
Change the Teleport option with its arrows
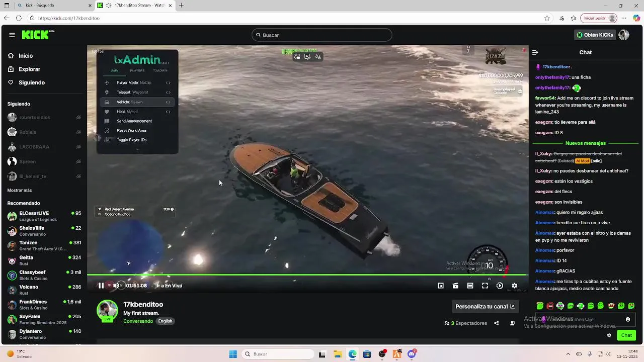click(x=168, y=93)
